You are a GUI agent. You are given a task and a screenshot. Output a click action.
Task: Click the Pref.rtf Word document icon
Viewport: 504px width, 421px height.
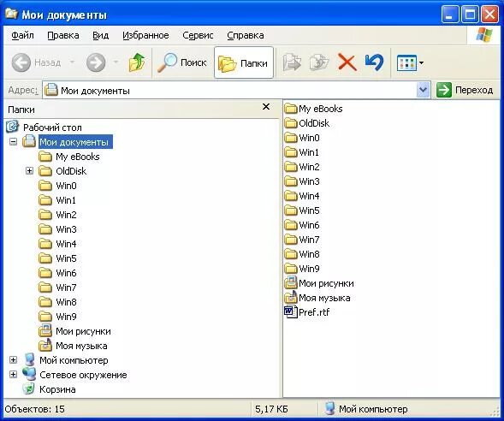291,312
